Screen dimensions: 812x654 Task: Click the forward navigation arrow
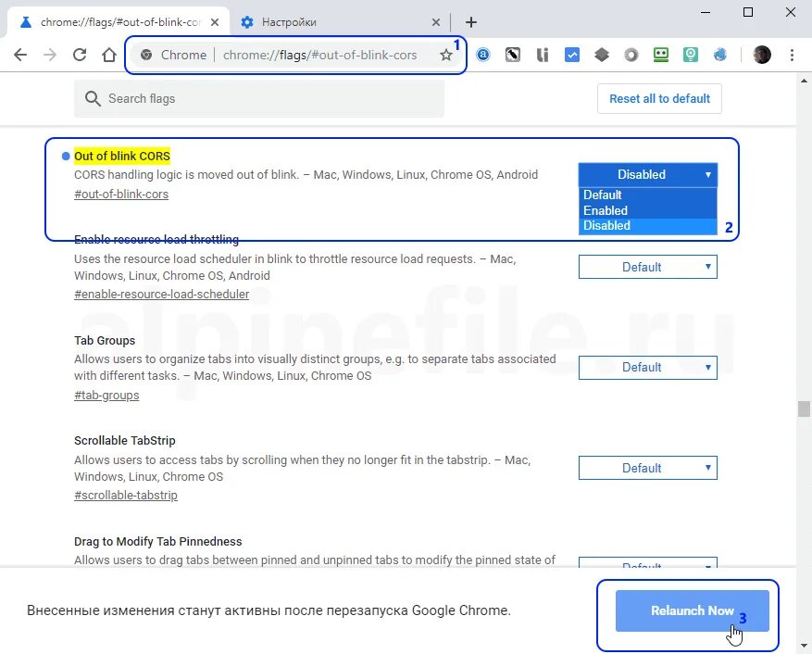50,55
